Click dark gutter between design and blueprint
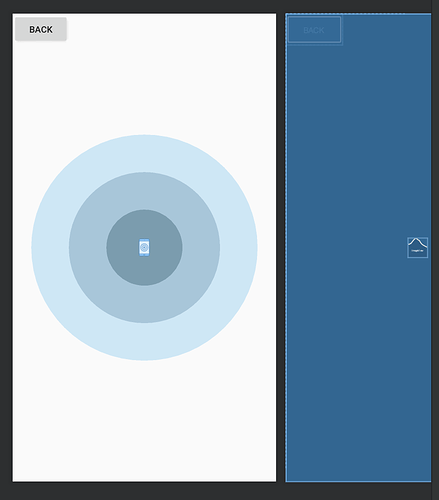The height and width of the screenshot is (500, 439). [280, 247]
